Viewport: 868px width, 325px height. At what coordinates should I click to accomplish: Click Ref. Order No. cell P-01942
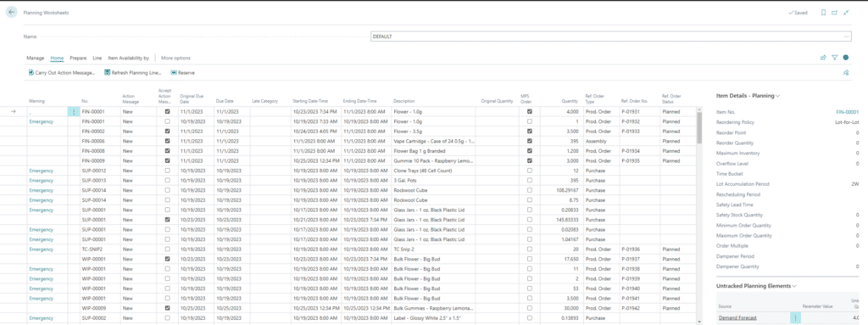coord(630,308)
